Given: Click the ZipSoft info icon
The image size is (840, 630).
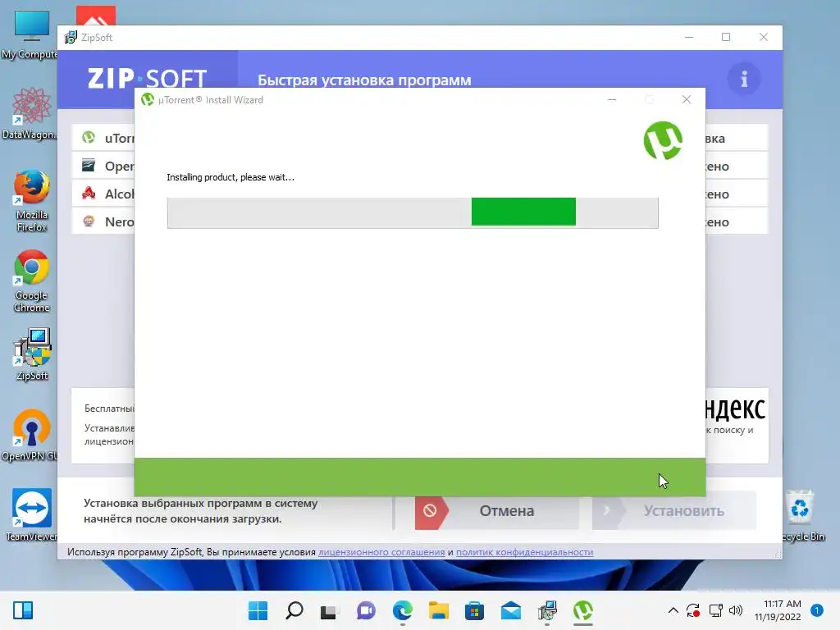Looking at the screenshot, I should pos(743,80).
